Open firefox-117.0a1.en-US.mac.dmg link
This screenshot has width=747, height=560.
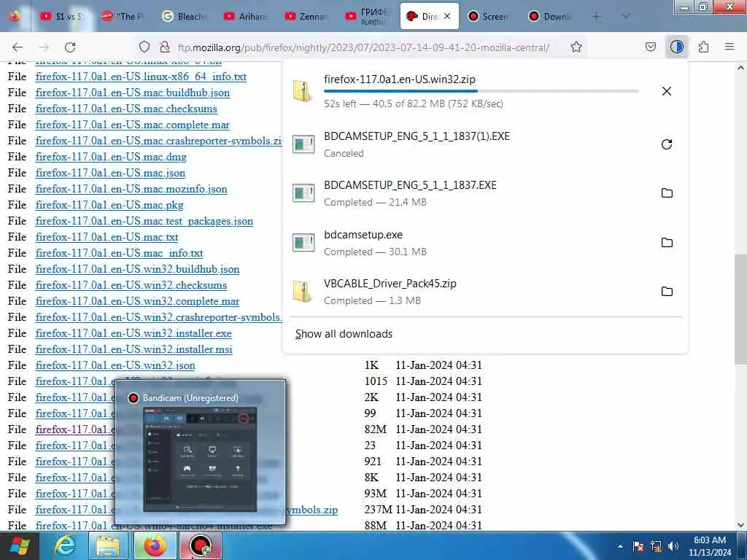[x=111, y=157]
